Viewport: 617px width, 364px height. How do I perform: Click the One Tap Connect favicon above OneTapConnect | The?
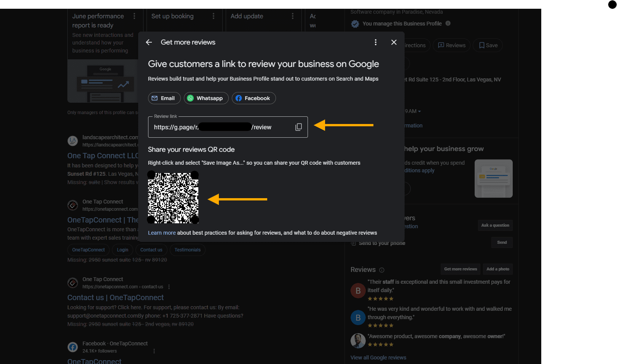(73, 205)
